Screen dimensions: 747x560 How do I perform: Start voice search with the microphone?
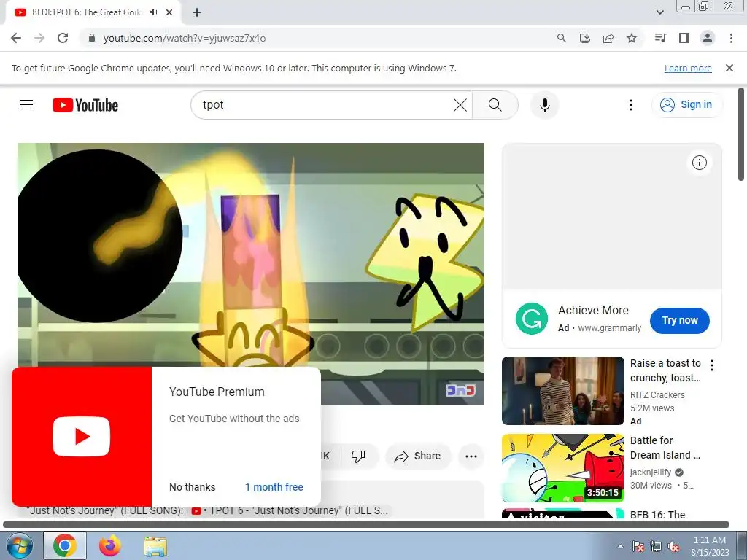point(544,105)
